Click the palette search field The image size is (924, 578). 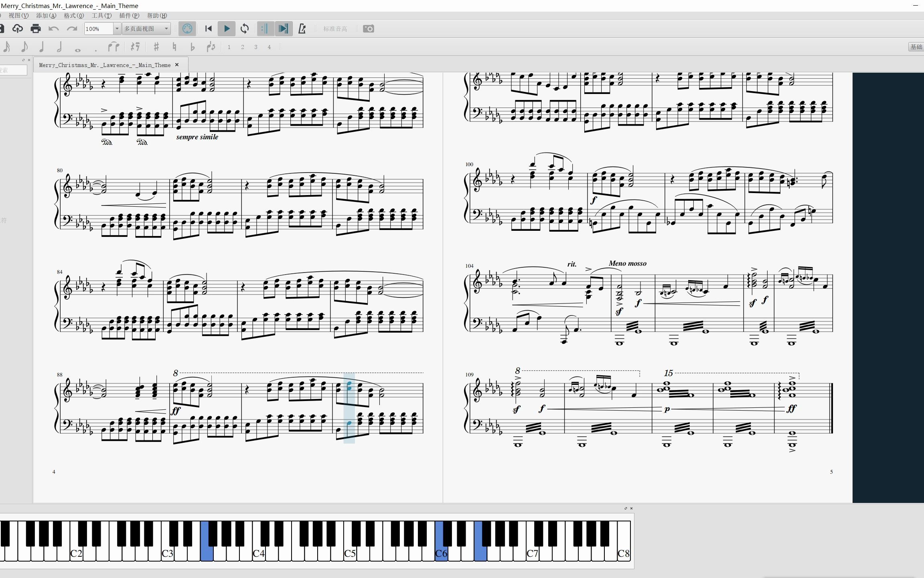point(13,70)
